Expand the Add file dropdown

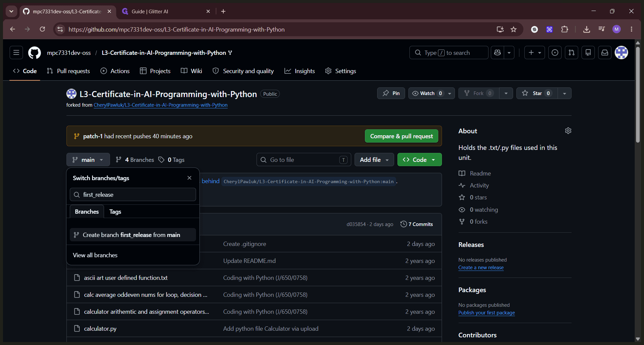374,160
